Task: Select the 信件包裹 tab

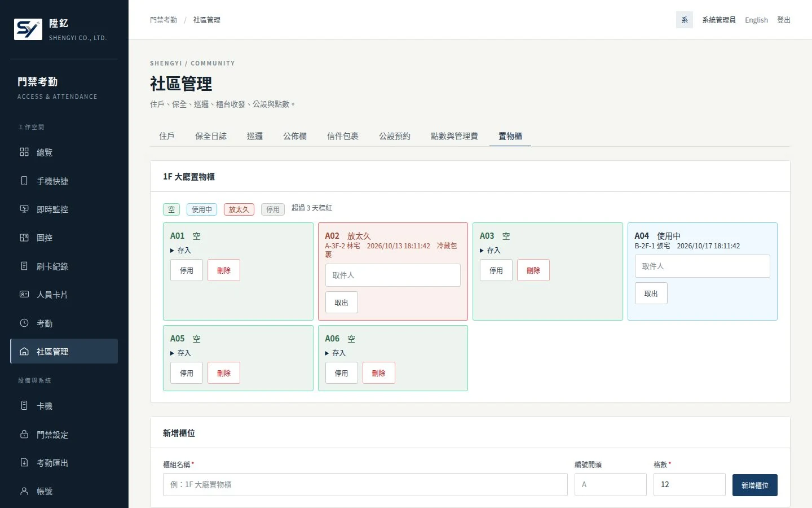Action: (343, 136)
